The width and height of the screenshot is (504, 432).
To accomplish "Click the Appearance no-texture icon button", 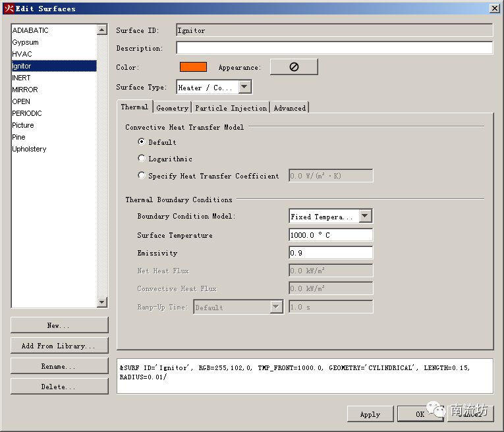I will pyautogui.click(x=294, y=67).
